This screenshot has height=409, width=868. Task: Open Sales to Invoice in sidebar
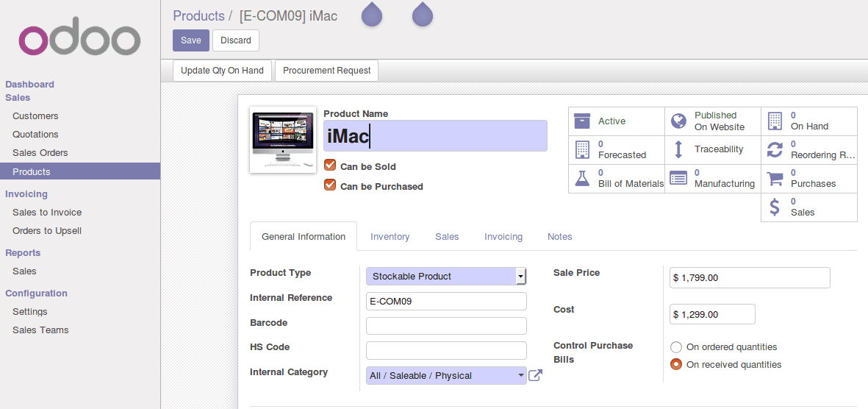pos(47,213)
